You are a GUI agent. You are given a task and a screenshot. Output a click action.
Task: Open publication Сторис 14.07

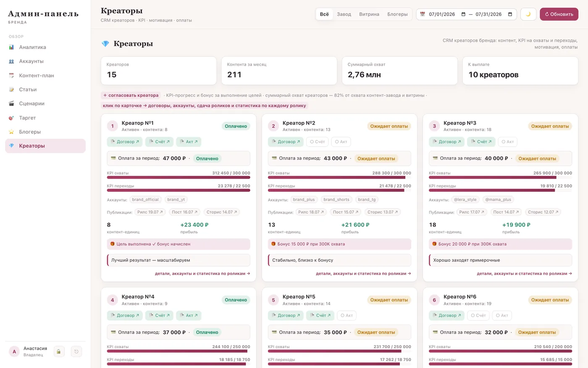click(222, 212)
